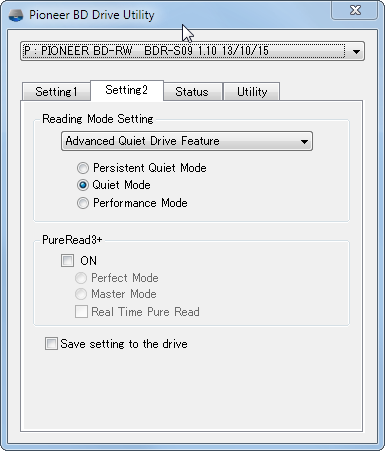The height and width of the screenshot is (451, 385).
Task: Click the Advanced Quiet Drive Feature combo box
Action: (x=187, y=141)
